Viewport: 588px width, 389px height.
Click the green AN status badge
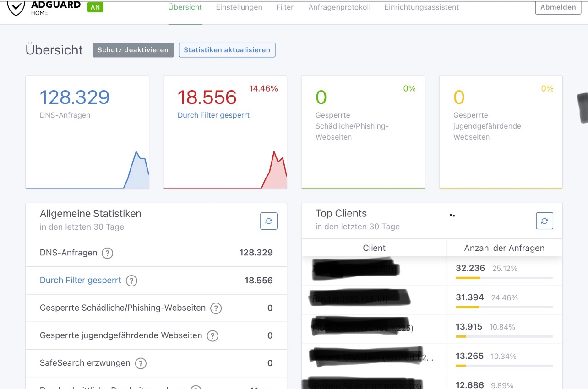click(x=95, y=7)
